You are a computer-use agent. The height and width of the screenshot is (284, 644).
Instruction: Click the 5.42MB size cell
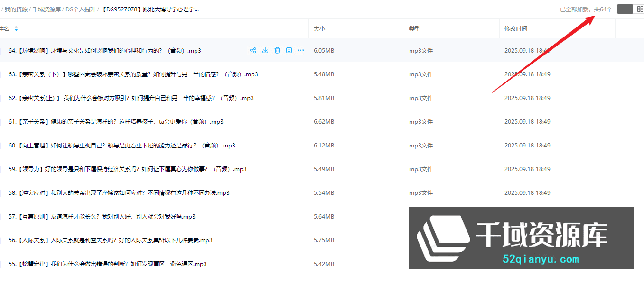pyautogui.click(x=324, y=264)
